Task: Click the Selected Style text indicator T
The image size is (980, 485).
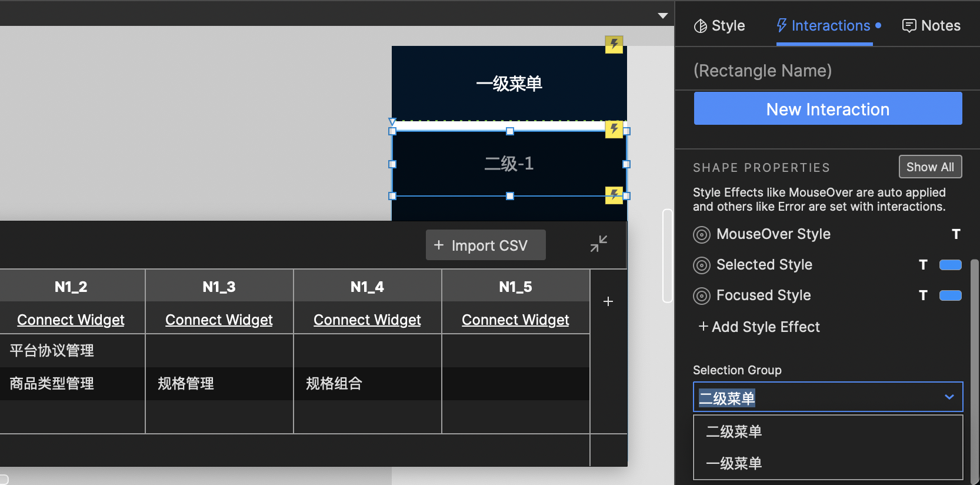Action: pyautogui.click(x=923, y=265)
